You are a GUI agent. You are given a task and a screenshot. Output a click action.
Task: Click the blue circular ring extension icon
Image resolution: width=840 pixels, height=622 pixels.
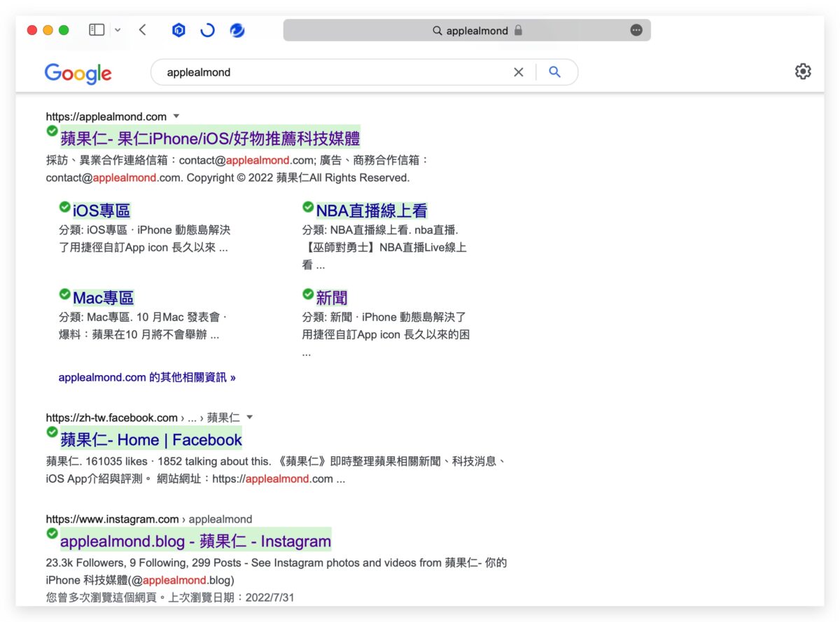point(207,30)
